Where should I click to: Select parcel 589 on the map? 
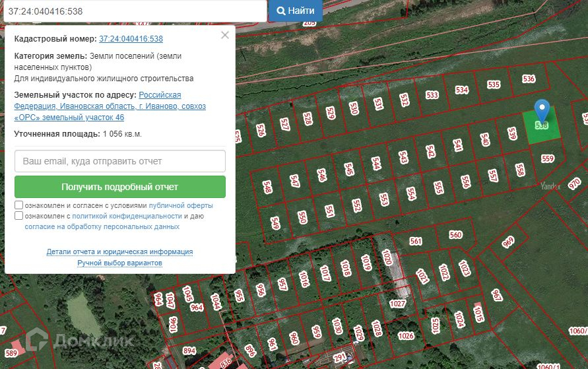tap(11, 353)
